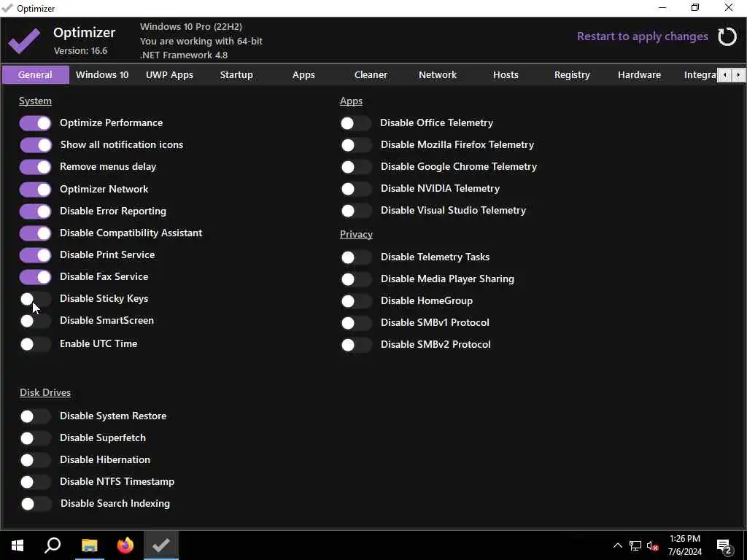
Task: Switch on Disable Media Player Sharing
Action: (x=356, y=279)
